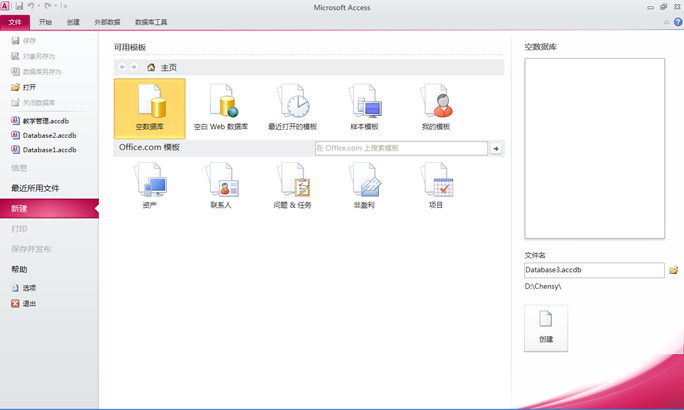Screen dimensions: 684x410
Task: Click the save icon in quick access toolbar
Action: coord(19,6)
